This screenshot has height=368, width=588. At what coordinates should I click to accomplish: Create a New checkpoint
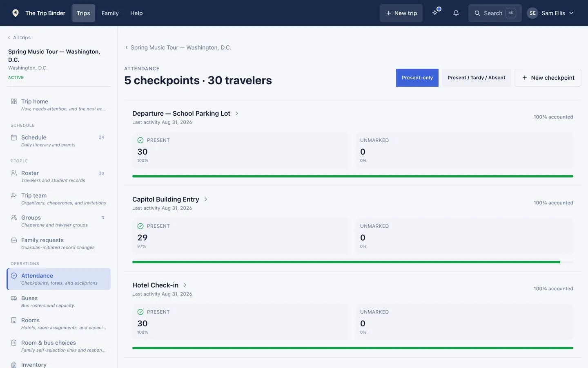[548, 78]
